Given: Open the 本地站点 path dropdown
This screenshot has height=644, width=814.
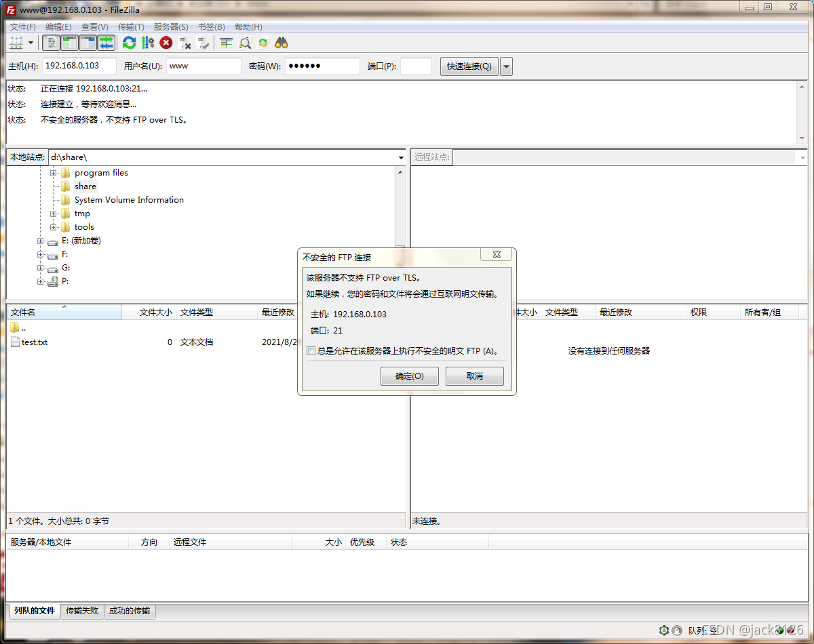Looking at the screenshot, I should (401, 157).
